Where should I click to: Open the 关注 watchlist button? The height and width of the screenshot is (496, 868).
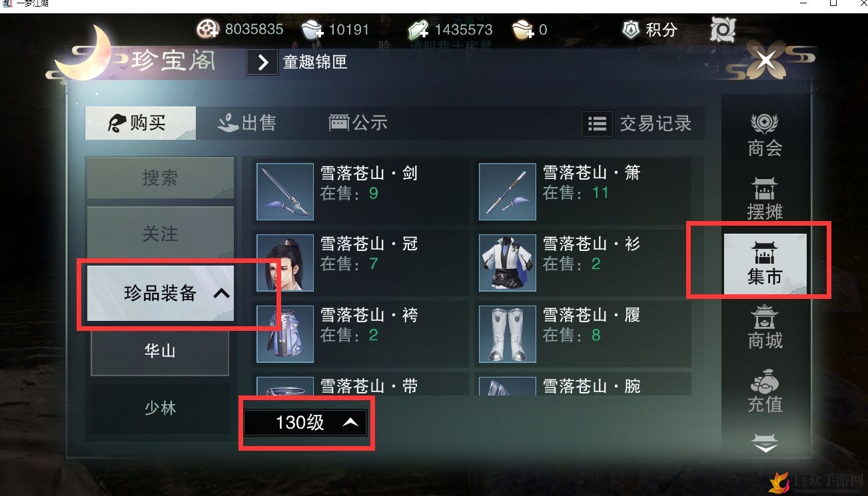tap(161, 234)
